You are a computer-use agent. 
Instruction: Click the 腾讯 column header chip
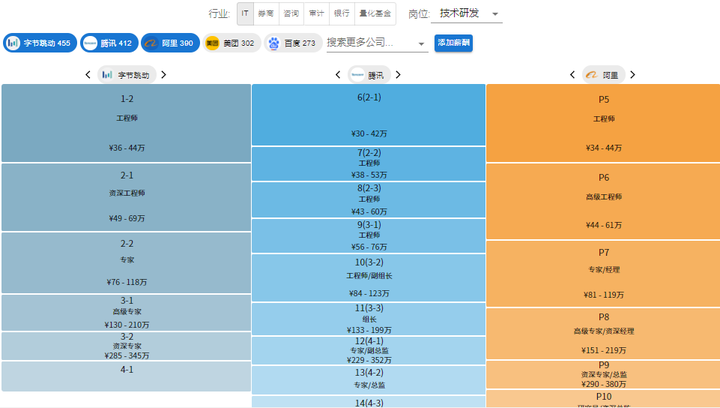[x=369, y=74]
